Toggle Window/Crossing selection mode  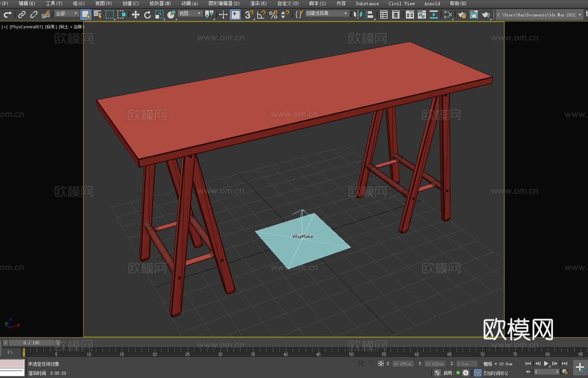[x=122, y=14]
